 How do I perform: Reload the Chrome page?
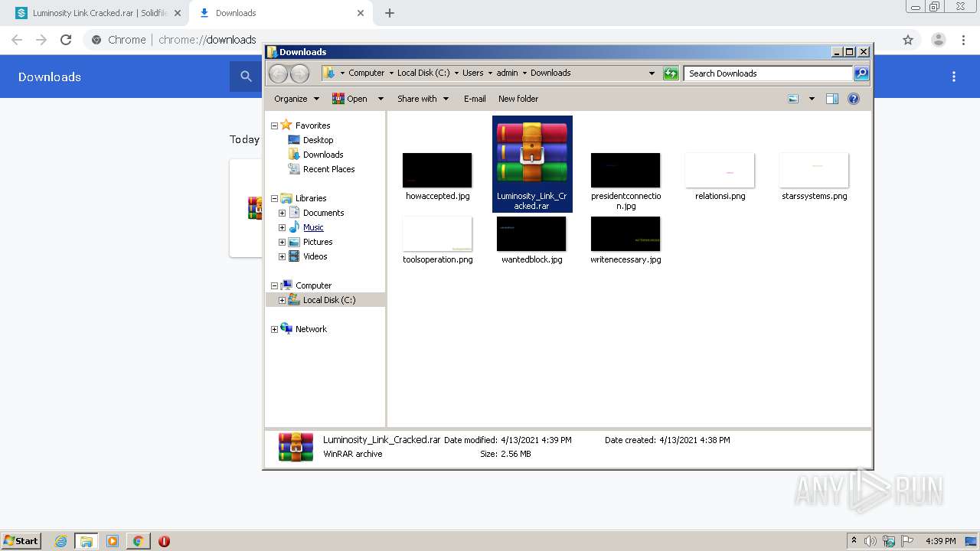coord(66,40)
